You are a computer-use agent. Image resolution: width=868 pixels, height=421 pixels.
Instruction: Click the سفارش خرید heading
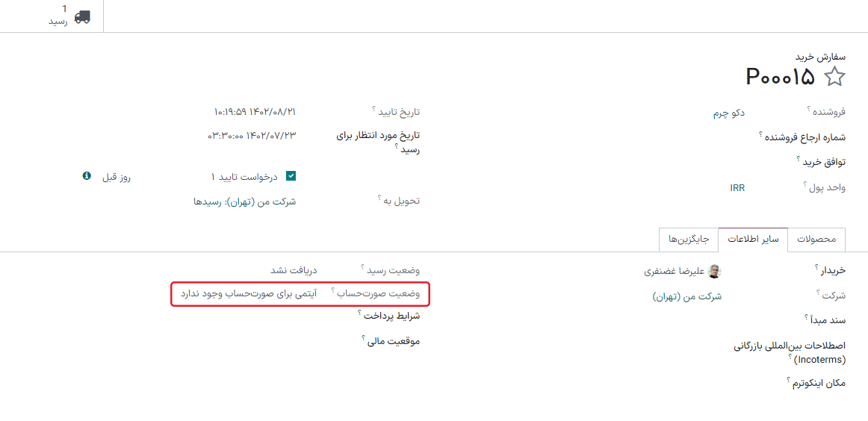(x=820, y=57)
